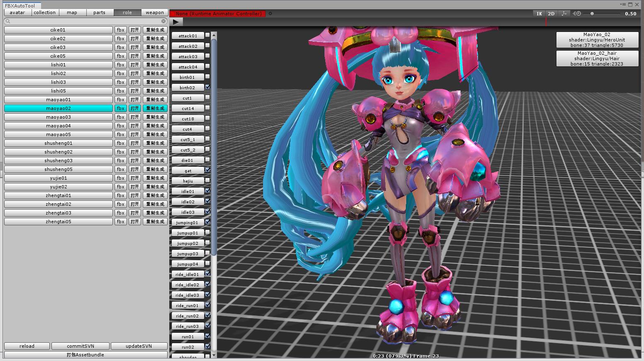The width and height of the screenshot is (644, 361).
Task: Select the jumpup04 animation button
Action: [x=188, y=264]
